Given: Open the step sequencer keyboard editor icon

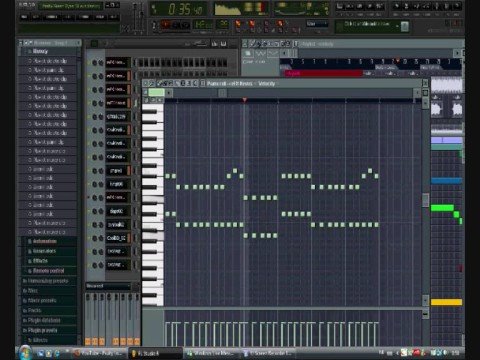Looking at the screenshot, I should coord(223,43).
